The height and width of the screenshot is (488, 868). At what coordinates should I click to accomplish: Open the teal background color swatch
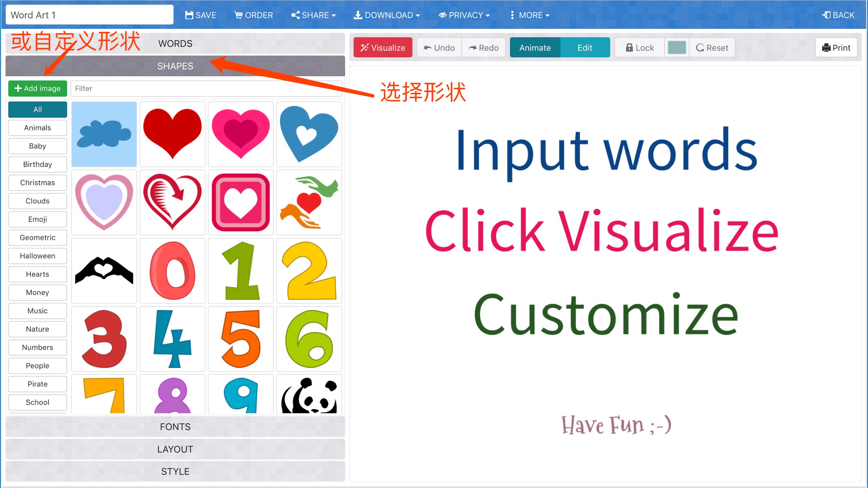point(677,48)
